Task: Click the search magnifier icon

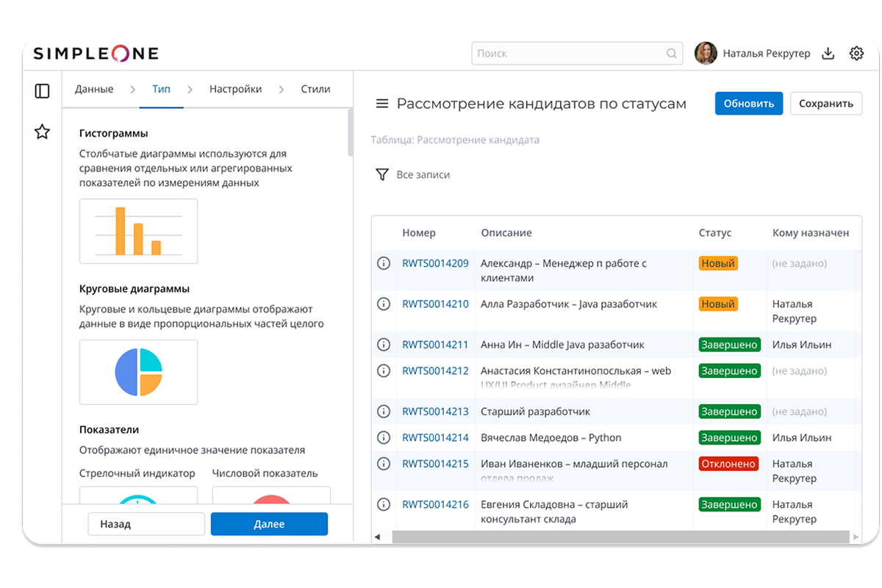Action: [671, 54]
